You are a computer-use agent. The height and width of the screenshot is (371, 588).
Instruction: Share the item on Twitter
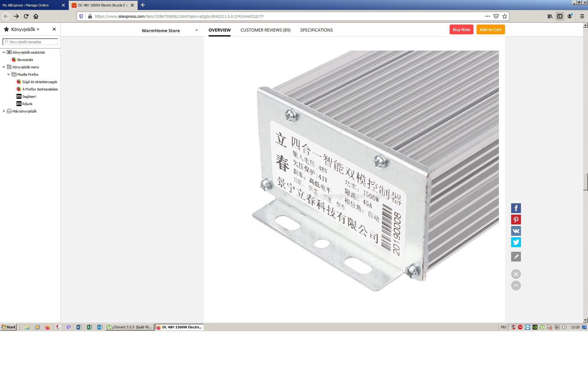pyautogui.click(x=516, y=242)
